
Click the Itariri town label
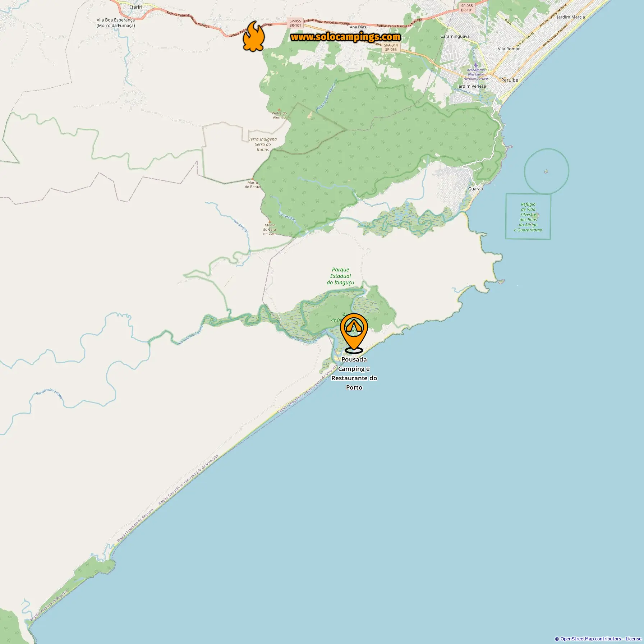click(136, 7)
